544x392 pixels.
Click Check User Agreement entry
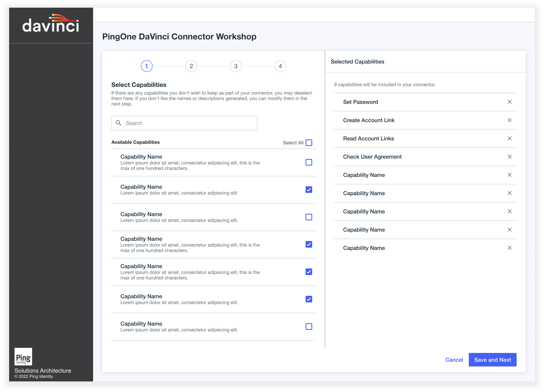tap(372, 157)
